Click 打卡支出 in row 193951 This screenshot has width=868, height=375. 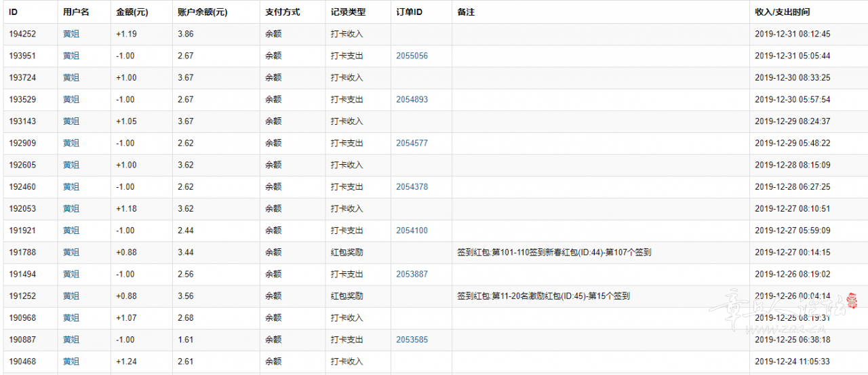[347, 56]
